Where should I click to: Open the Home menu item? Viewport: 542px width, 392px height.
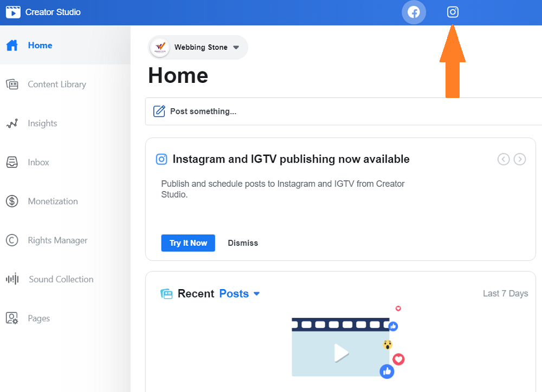[x=66, y=45]
